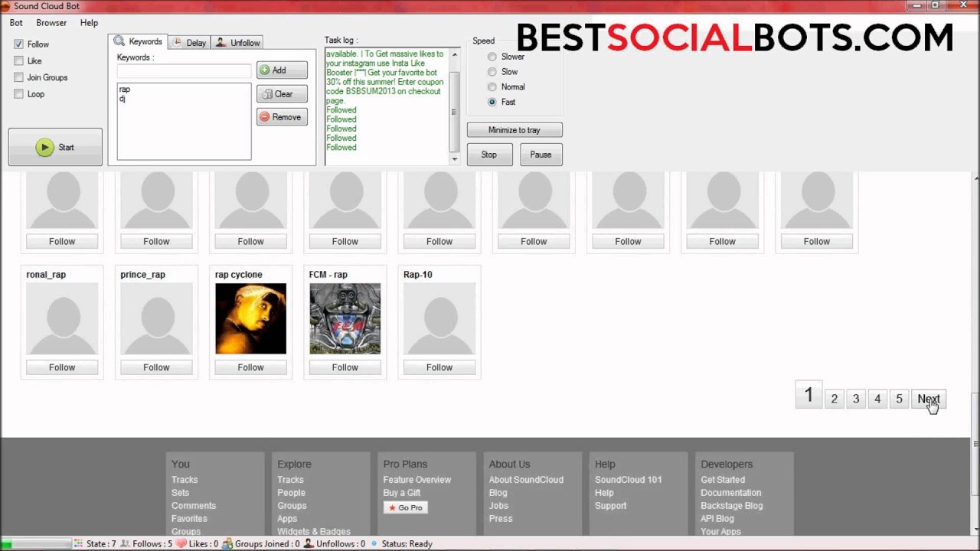
Task: Click the Minimize to tray button
Action: 514,130
